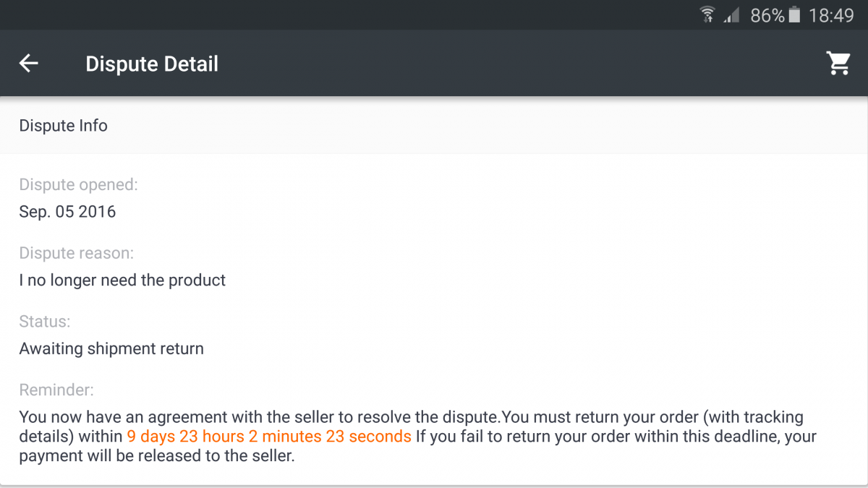Image resolution: width=868 pixels, height=488 pixels.
Task: Go back using the arrow icon
Action: [28, 64]
